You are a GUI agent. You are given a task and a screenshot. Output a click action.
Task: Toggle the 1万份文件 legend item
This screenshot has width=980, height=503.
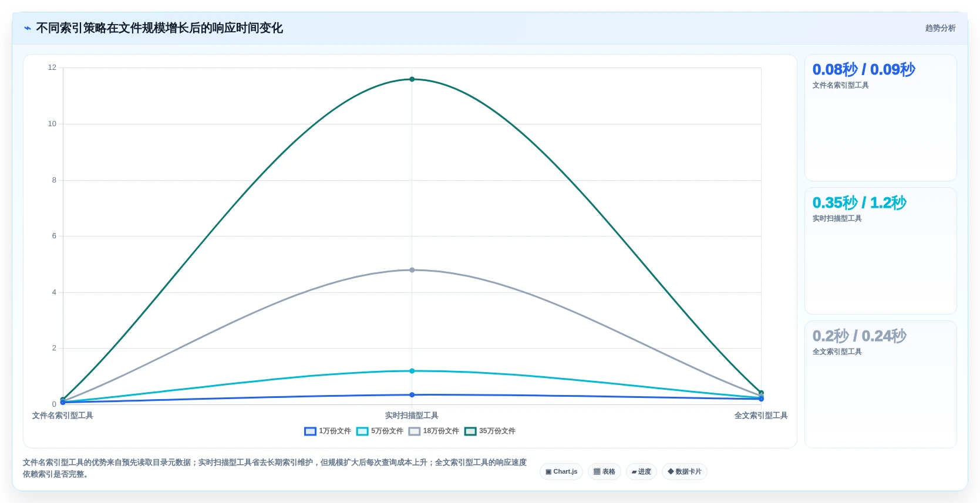[x=328, y=431]
